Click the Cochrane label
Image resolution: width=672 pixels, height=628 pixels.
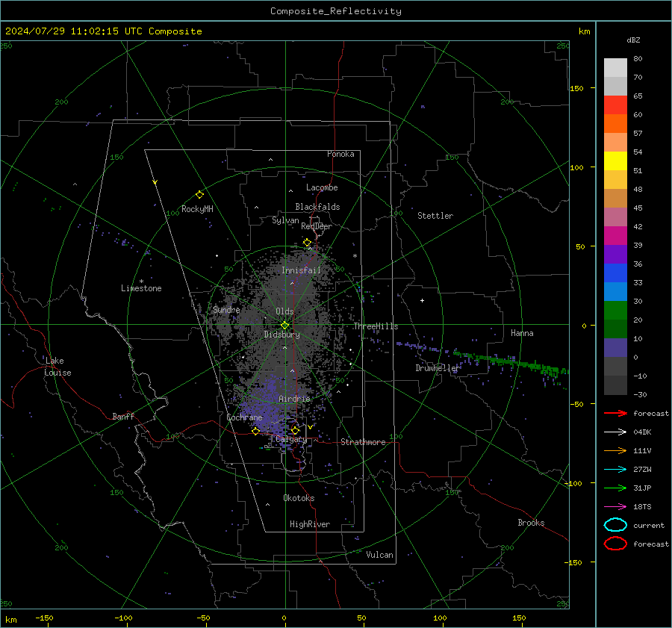click(x=244, y=417)
